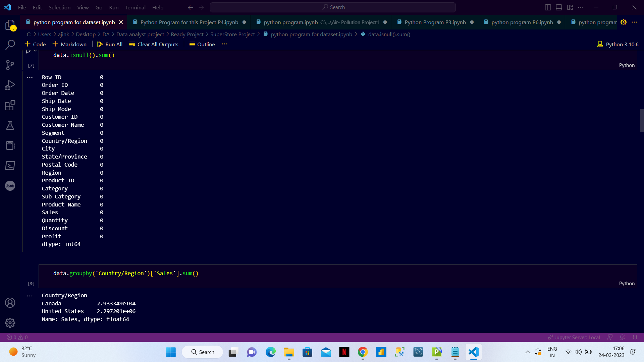
Task: Expand the cell [7] output options ellipsis
Action: coord(30,77)
